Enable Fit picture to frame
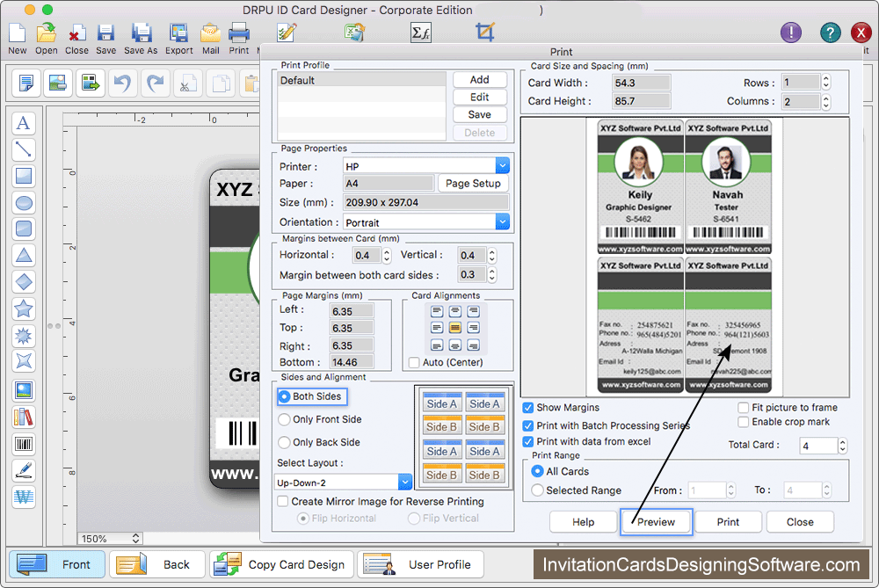 click(x=744, y=408)
